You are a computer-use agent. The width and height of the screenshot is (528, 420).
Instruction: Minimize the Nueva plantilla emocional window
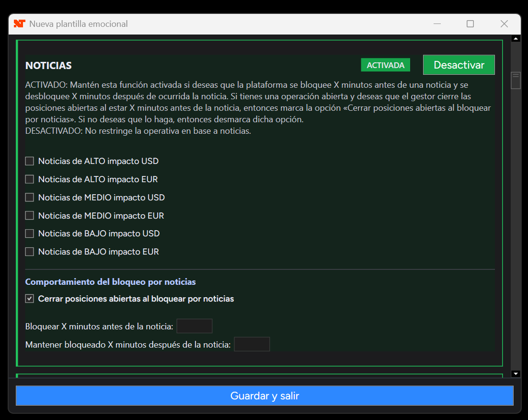(x=437, y=23)
